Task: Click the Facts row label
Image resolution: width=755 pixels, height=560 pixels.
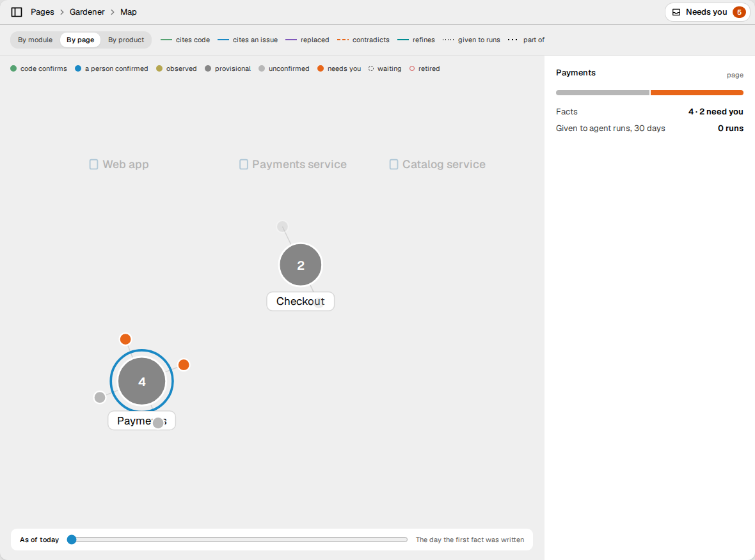Action: (567, 112)
